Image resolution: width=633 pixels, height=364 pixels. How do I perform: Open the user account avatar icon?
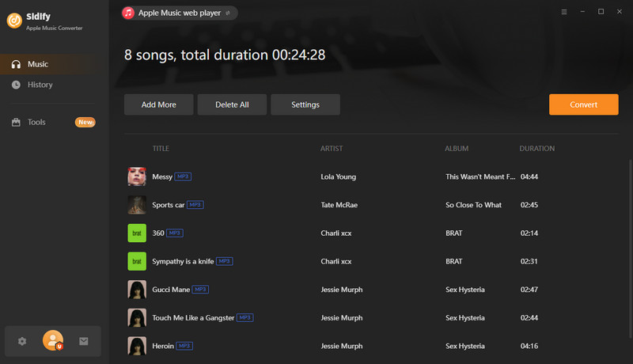coord(53,340)
